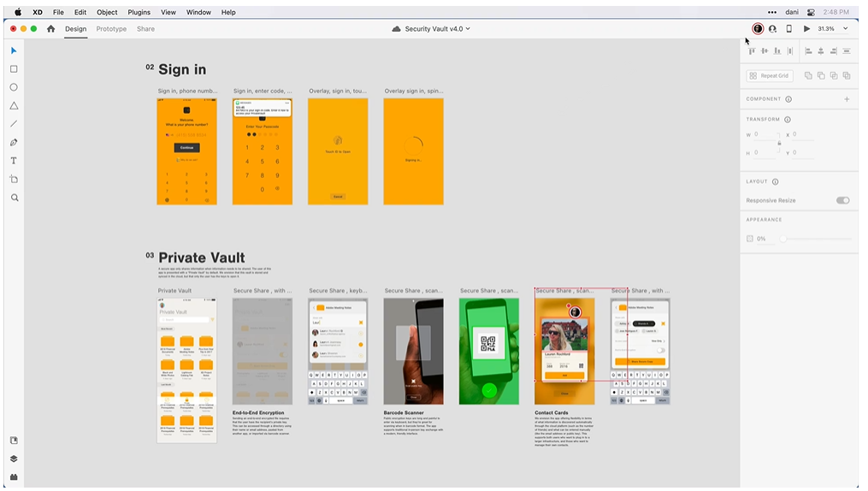Screen dimensions: 868x491
Task: Select the Text tool
Action: (x=14, y=161)
